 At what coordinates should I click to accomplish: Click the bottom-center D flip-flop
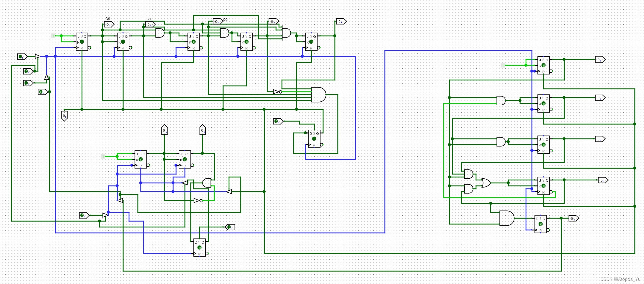[x=199, y=247]
